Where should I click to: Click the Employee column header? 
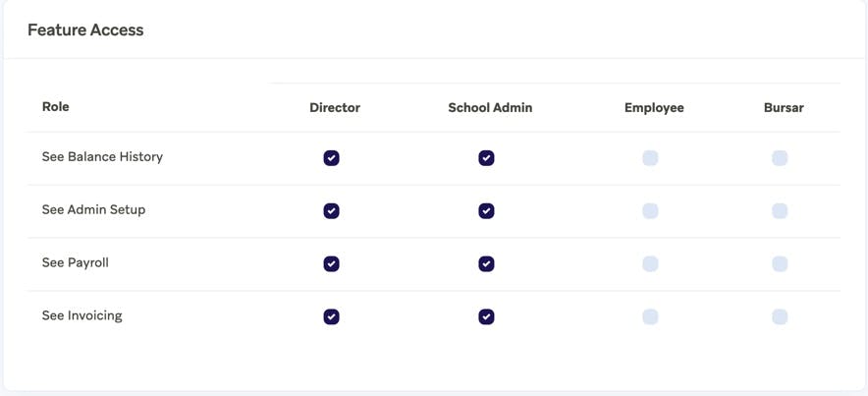[x=654, y=108]
